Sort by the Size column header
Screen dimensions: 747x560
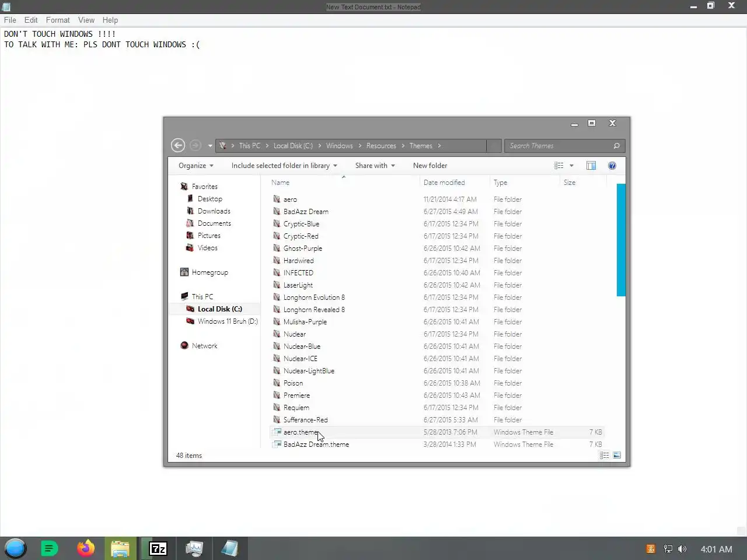(x=570, y=183)
